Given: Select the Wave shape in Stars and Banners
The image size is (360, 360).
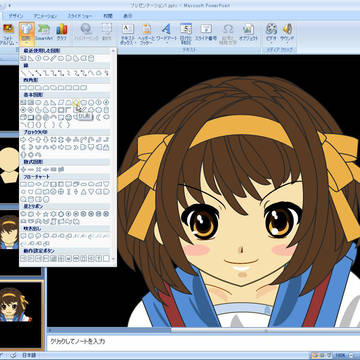Looking at the screenshot, I should (69, 222).
